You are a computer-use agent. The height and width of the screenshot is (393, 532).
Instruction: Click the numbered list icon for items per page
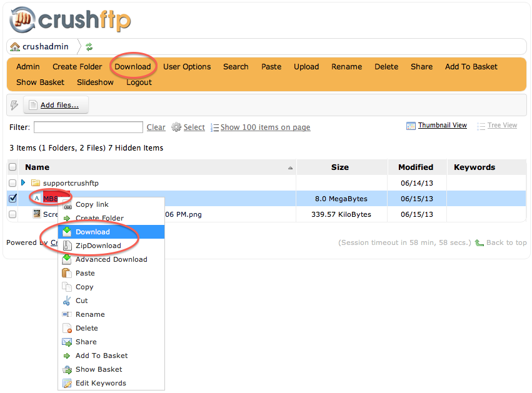[214, 127]
